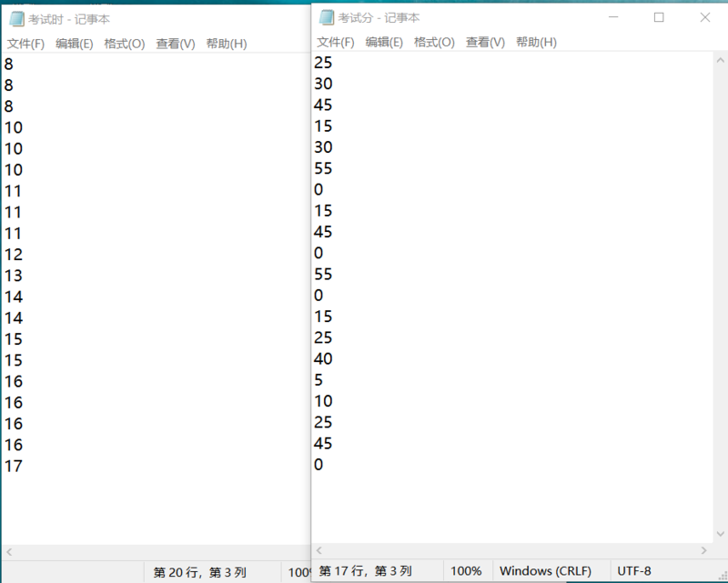The image size is (728, 583).
Task: Click 第 20 行 position indicator in 考试时
Action: [199, 573]
